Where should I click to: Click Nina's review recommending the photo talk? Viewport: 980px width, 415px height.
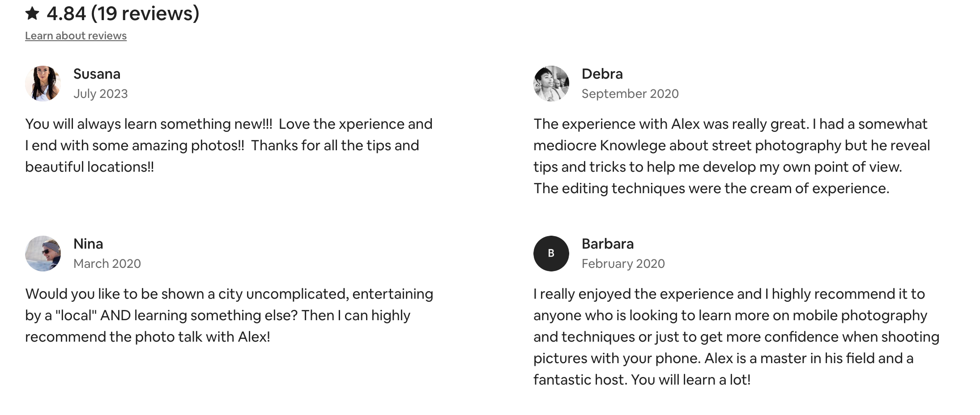(x=229, y=315)
